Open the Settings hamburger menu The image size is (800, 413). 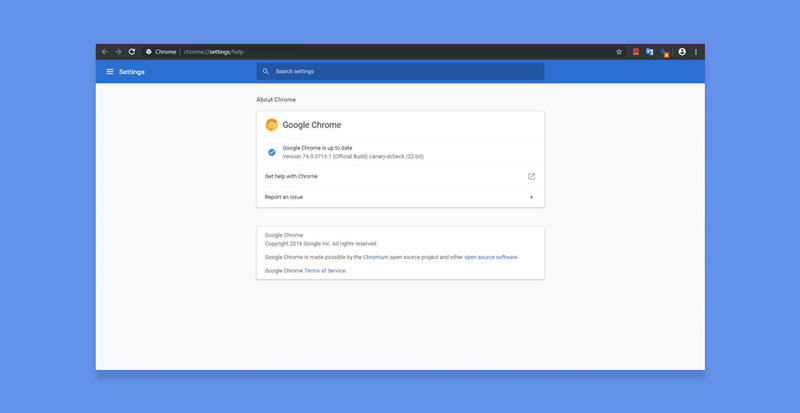click(110, 71)
